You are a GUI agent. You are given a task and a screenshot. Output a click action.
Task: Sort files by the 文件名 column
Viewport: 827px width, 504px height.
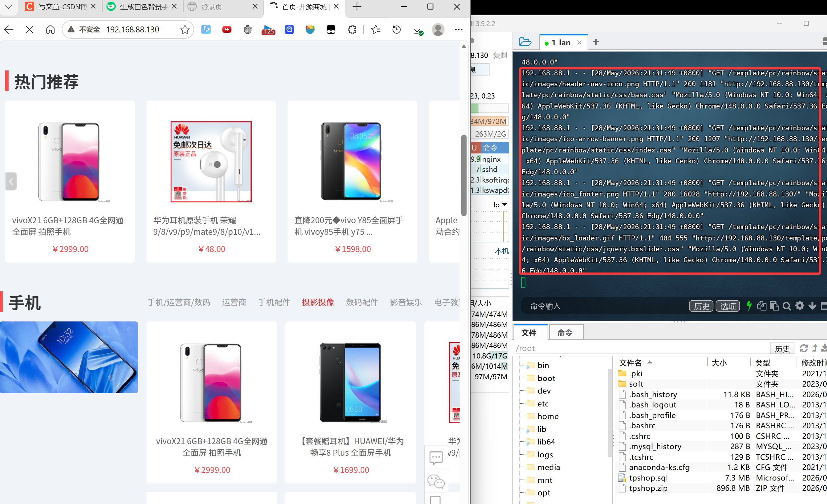pos(630,363)
